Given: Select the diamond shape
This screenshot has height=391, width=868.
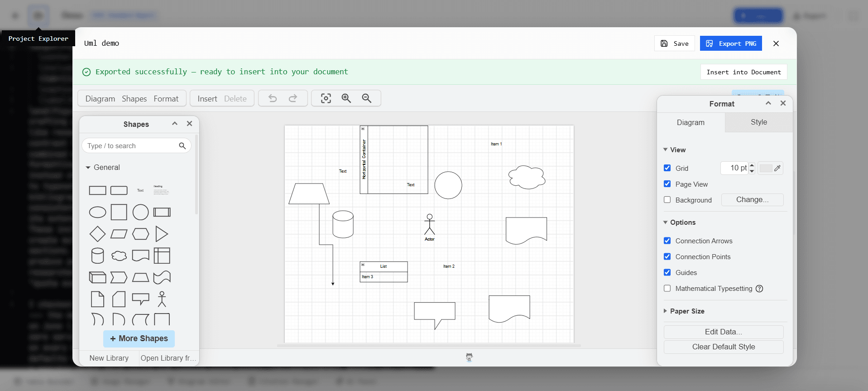Looking at the screenshot, I should click(x=97, y=234).
